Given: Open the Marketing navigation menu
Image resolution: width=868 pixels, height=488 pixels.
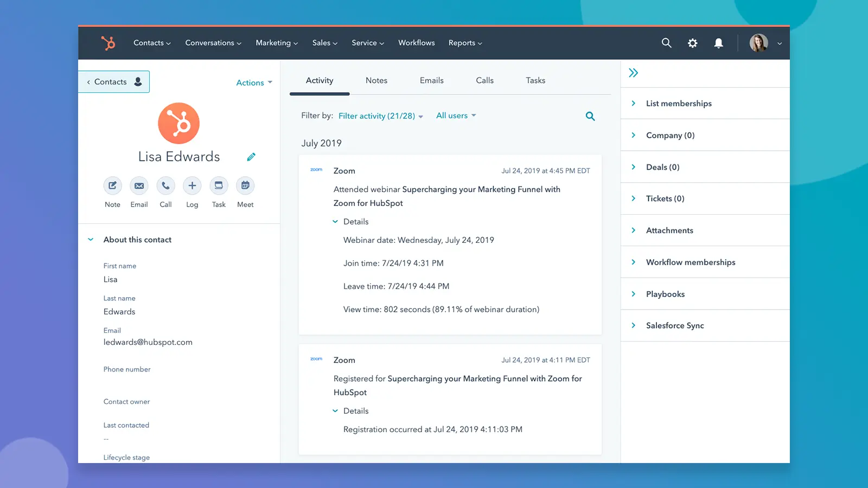Looking at the screenshot, I should click(277, 43).
